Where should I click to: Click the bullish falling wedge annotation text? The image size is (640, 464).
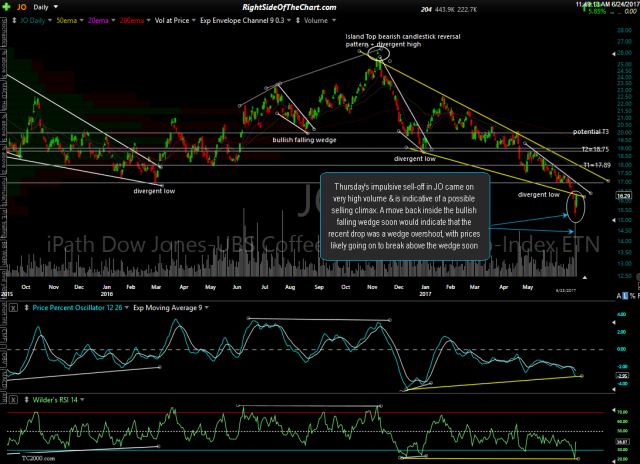coord(304,140)
